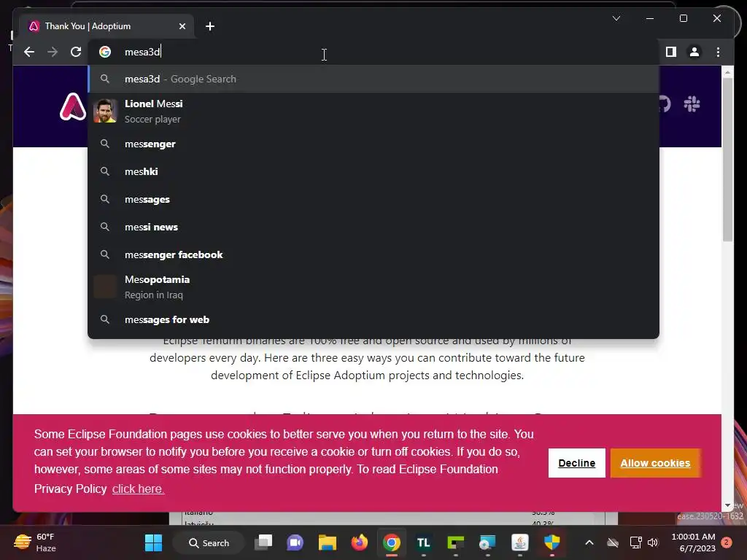This screenshot has height=560, width=747.
Task: Select the mesa3d - Google Search suggestion
Action: (x=373, y=79)
